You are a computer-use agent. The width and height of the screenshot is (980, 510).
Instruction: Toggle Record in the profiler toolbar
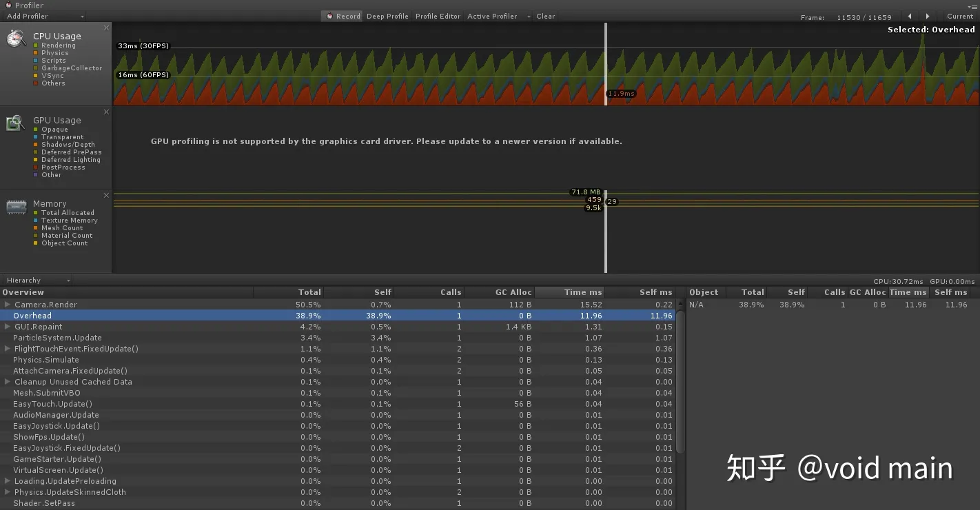point(341,16)
